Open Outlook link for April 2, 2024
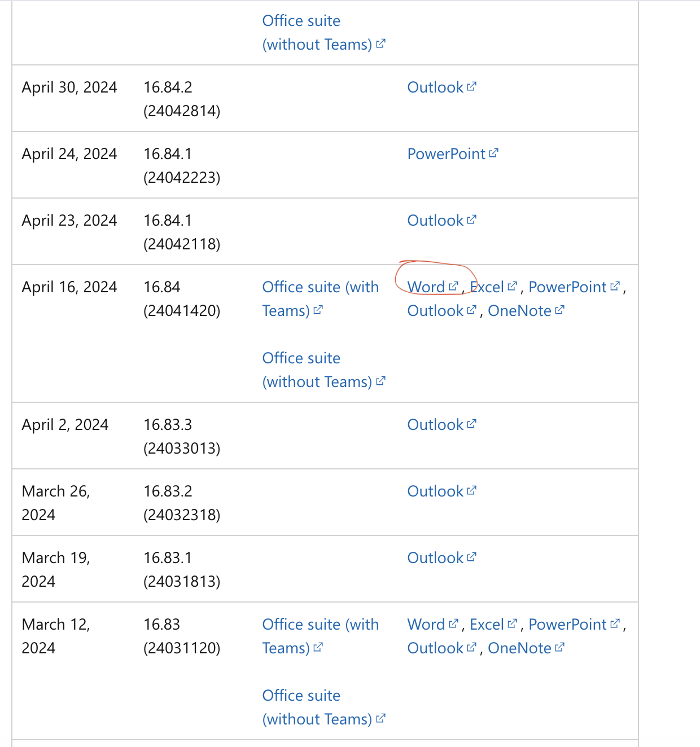The image size is (700, 747). [x=435, y=425]
